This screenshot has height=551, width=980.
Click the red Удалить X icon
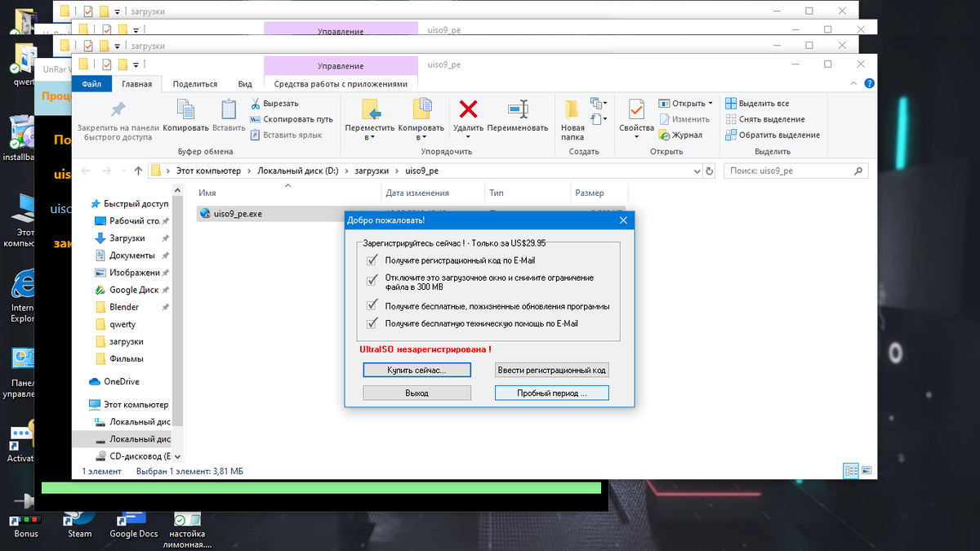click(468, 109)
